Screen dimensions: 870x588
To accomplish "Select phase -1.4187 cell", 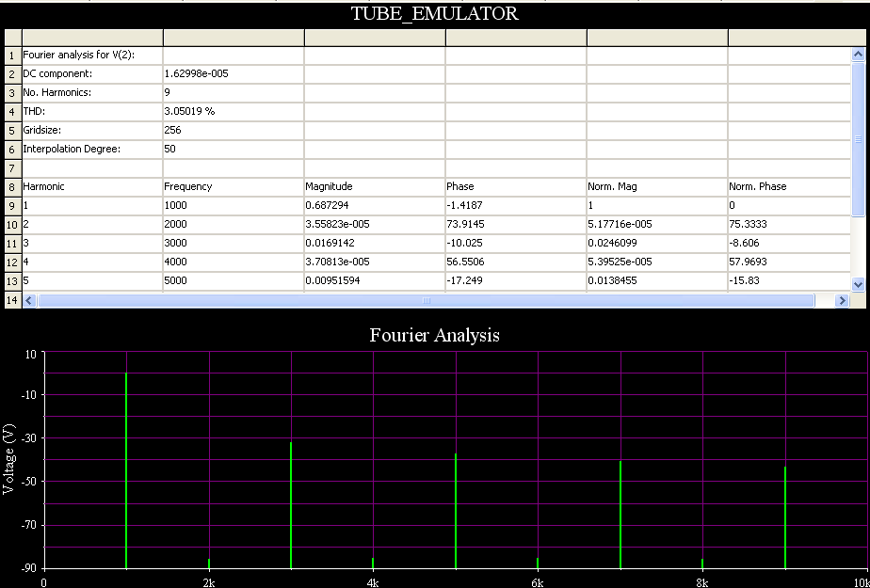I will pyautogui.click(x=516, y=206).
